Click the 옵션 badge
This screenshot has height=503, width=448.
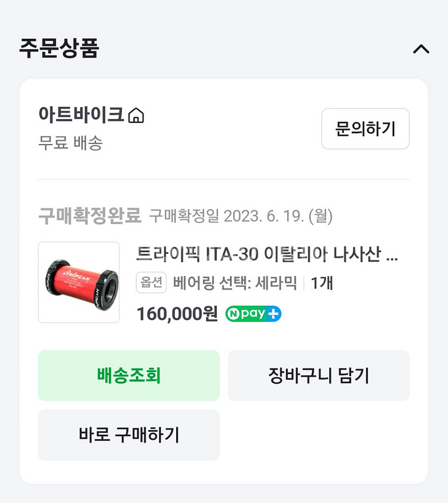[151, 283]
